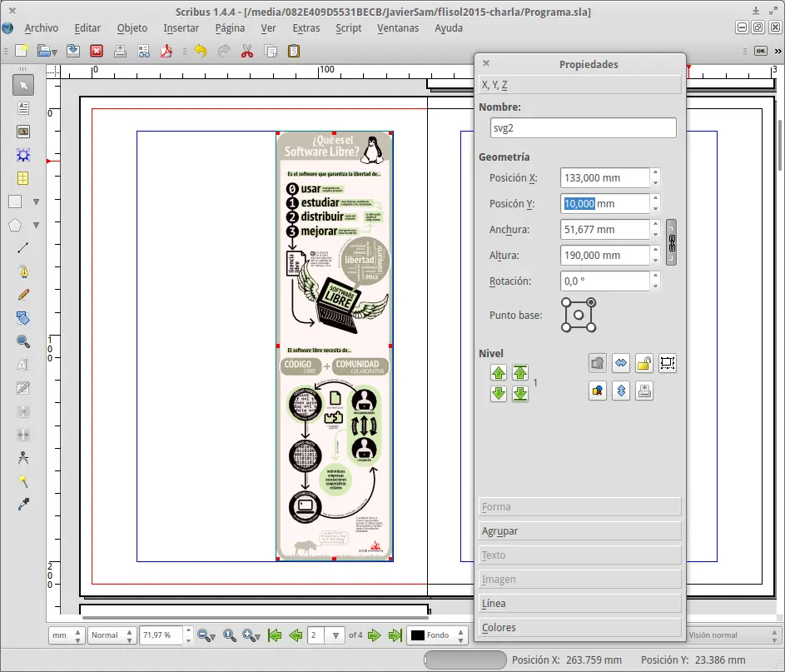Image resolution: width=785 pixels, height=672 pixels.
Task: Open the mm units dropdown
Action: (67, 635)
